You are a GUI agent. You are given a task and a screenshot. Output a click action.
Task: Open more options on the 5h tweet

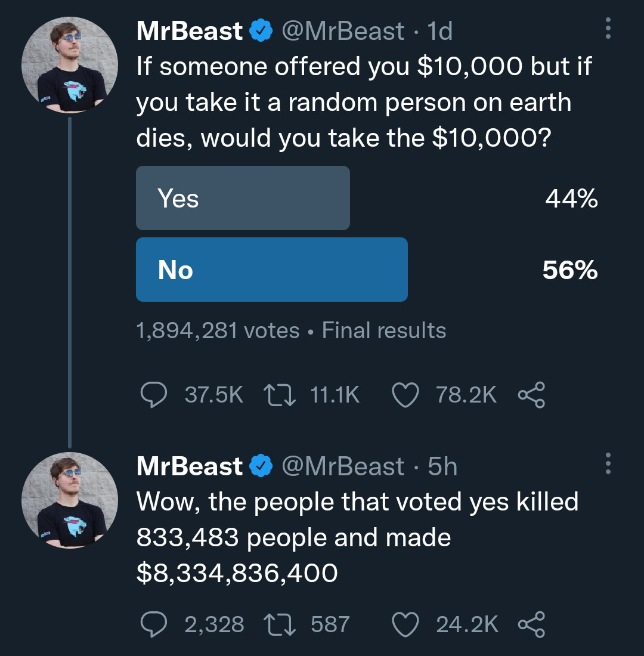pyautogui.click(x=608, y=463)
